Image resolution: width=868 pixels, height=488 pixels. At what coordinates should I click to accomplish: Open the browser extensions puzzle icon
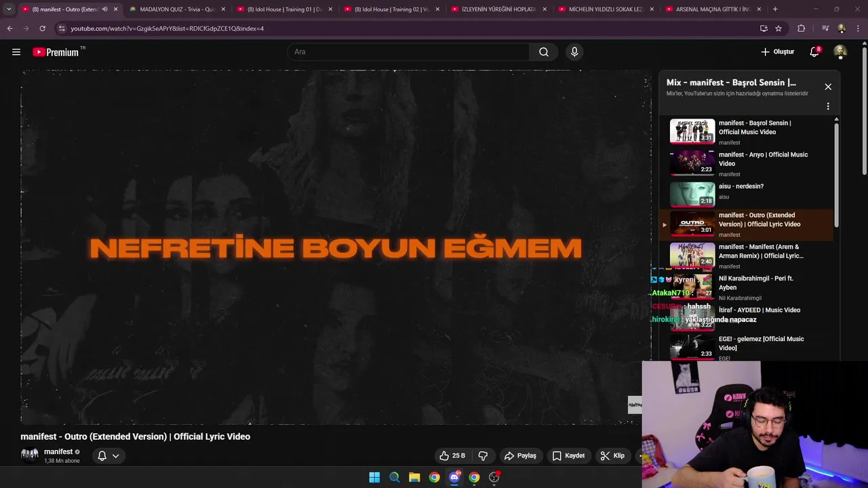(802, 28)
